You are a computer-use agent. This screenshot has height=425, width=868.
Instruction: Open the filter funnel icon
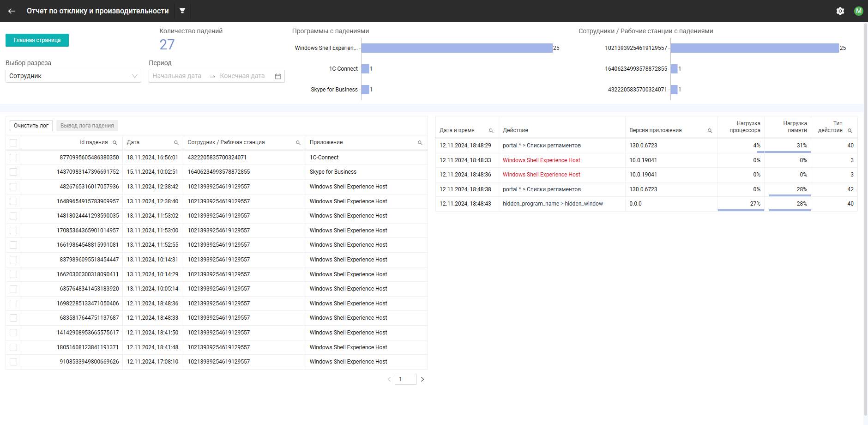[x=182, y=11]
